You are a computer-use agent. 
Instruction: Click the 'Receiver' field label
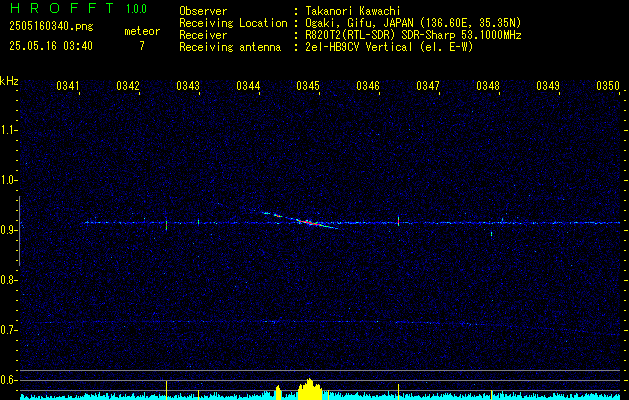click(203, 35)
